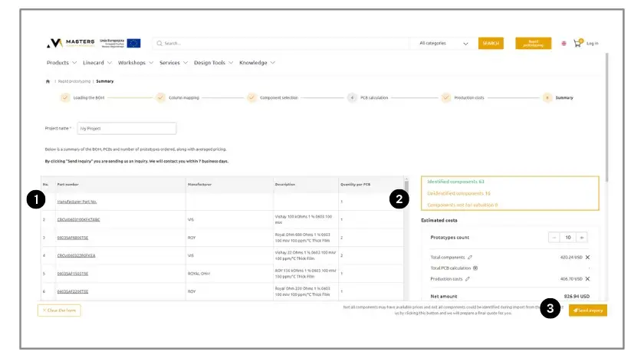644x358 pixels.
Task: Click the shopping cart icon
Action: pyautogui.click(x=577, y=44)
